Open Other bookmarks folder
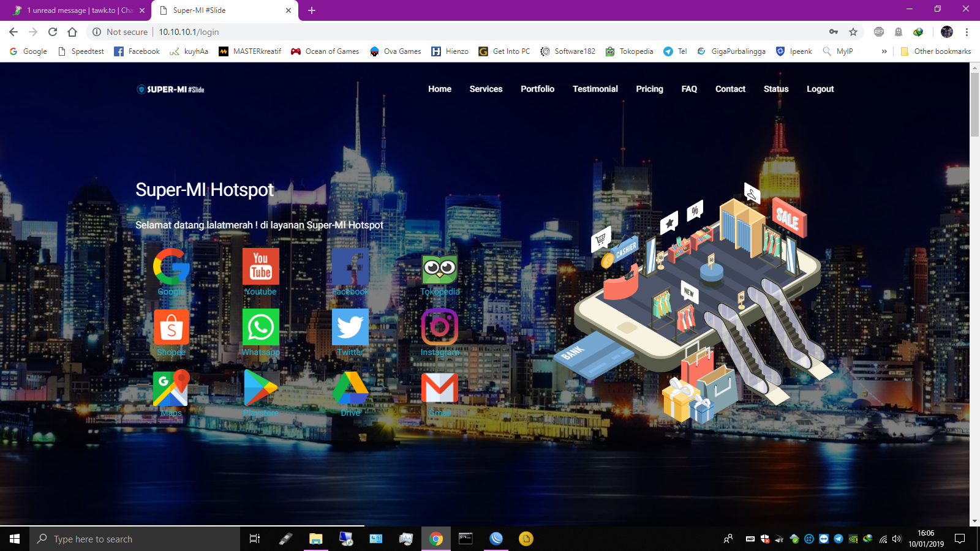 [936, 51]
